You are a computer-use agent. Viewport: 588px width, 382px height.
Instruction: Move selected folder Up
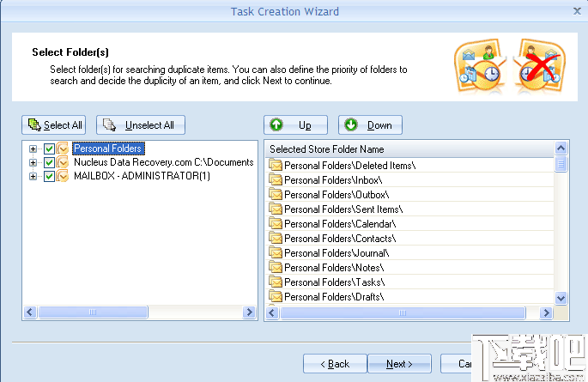tap(295, 124)
